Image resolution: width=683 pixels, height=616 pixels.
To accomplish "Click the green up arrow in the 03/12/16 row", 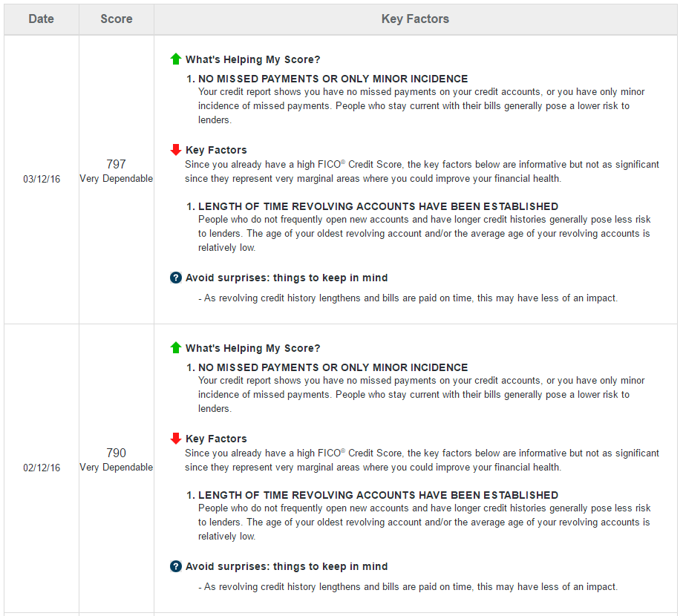I will [x=176, y=59].
